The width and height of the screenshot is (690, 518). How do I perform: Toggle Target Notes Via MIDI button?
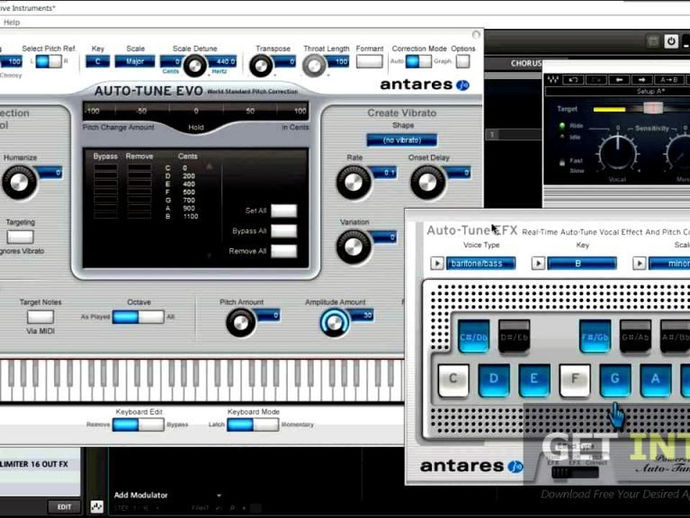tap(40, 316)
